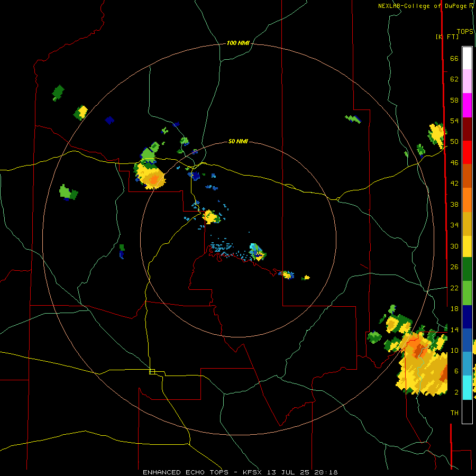This screenshot has width=476, height=476.
Task: Select the medium blue legend swatch
Action: coord(467,340)
